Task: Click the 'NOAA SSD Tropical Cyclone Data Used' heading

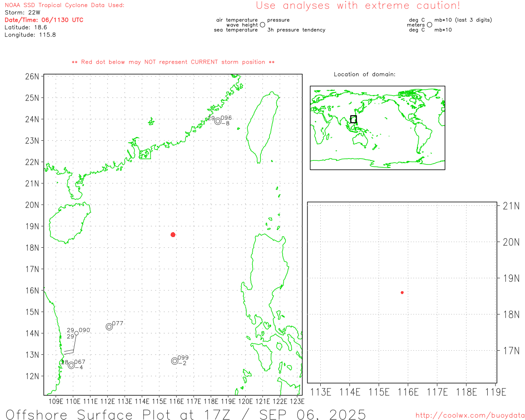Action: tap(64, 5)
